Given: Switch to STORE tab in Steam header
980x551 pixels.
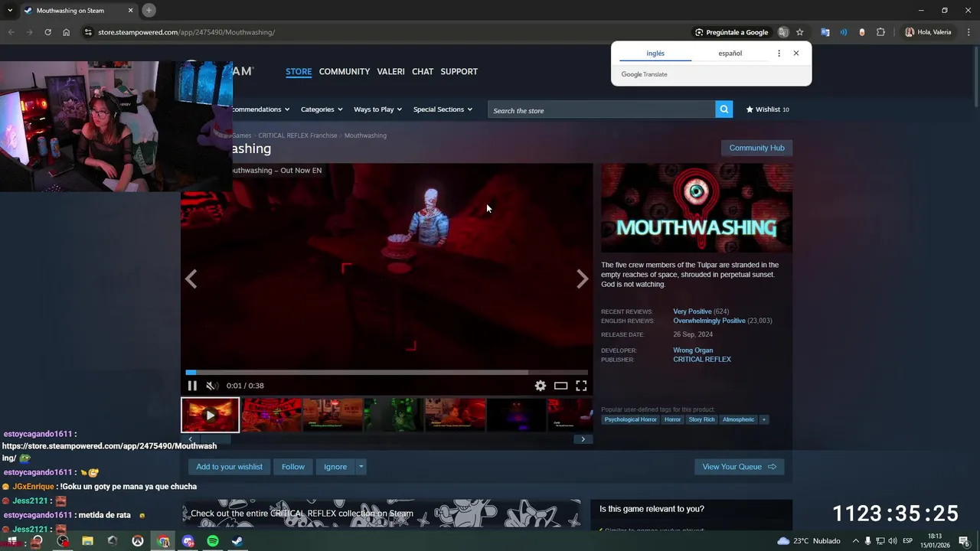Looking at the screenshot, I should point(299,71).
